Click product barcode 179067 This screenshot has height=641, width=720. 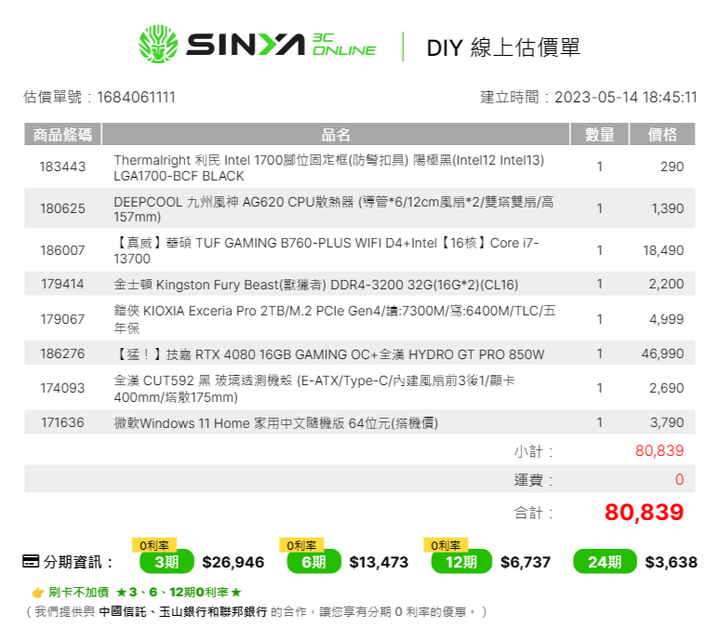pos(62,319)
